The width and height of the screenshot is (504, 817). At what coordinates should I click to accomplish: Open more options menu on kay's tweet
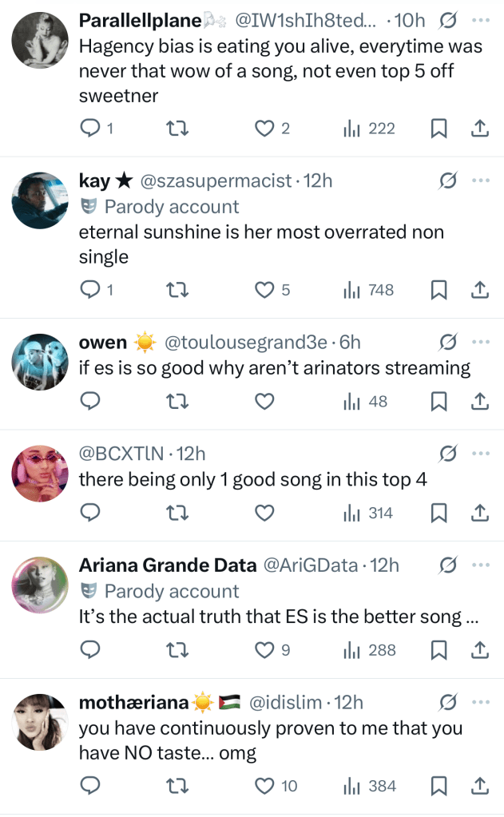(480, 180)
